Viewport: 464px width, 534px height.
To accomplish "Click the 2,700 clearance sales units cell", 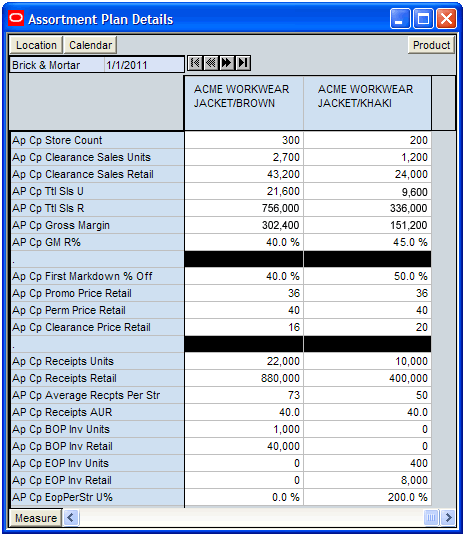I will (244, 157).
